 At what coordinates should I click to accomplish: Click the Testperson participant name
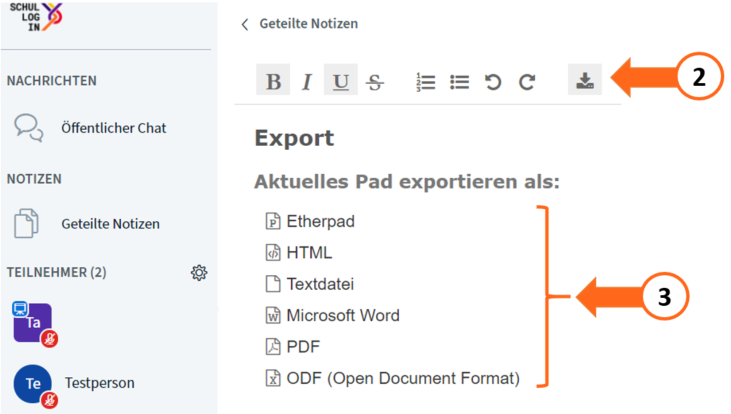(100, 383)
